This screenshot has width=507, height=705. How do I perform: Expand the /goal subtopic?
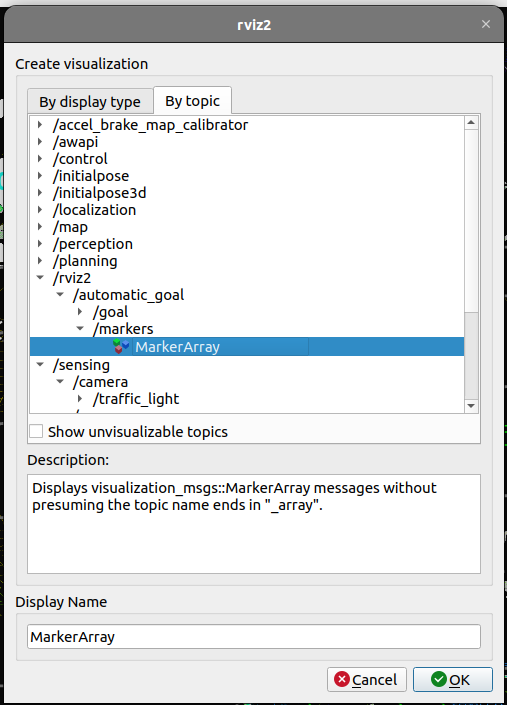[80, 312]
